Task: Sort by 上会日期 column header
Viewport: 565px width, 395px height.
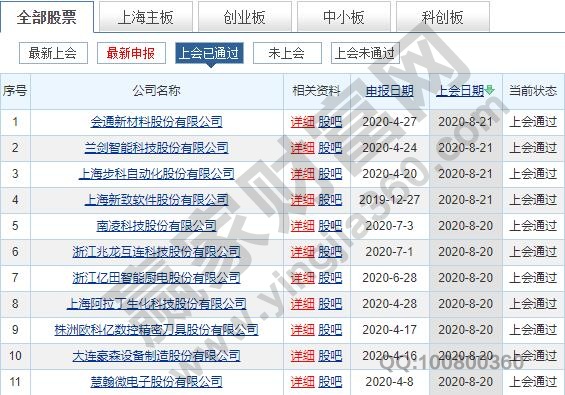Action: click(460, 91)
